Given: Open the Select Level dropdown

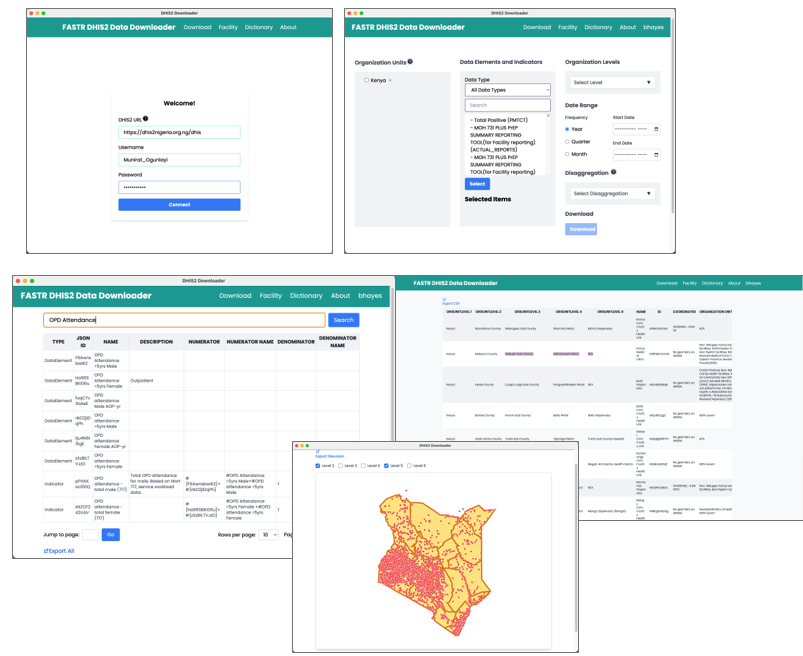Looking at the screenshot, I should [612, 82].
